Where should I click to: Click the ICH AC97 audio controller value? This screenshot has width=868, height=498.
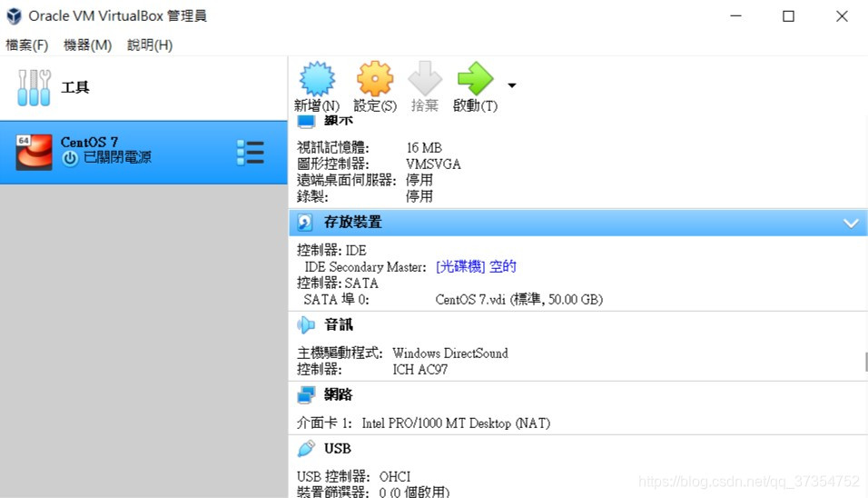coord(420,370)
